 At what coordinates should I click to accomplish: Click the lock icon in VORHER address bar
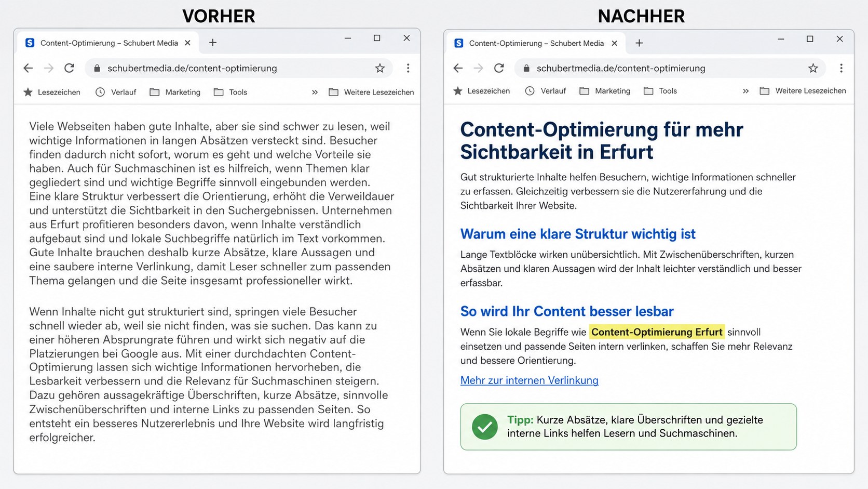coord(97,68)
